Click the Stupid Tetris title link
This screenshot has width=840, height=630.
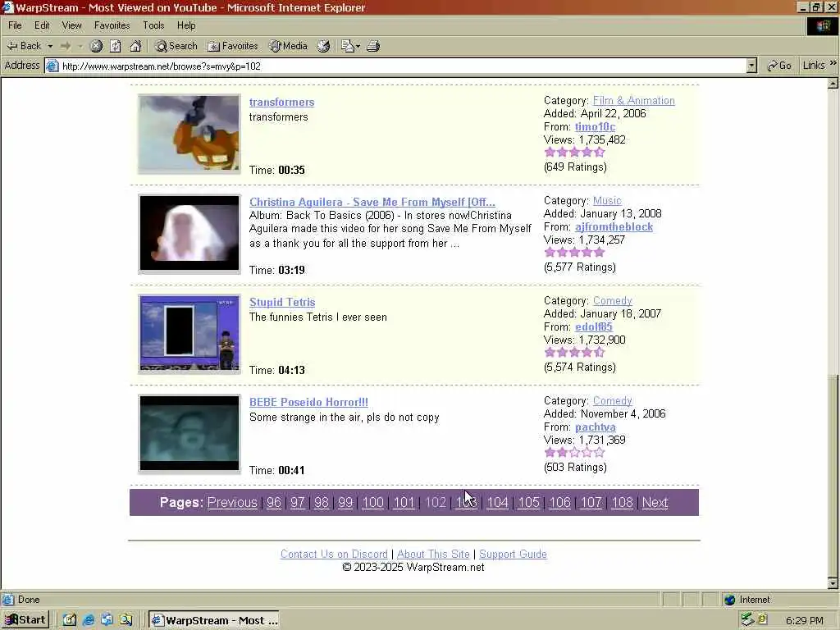(x=282, y=302)
